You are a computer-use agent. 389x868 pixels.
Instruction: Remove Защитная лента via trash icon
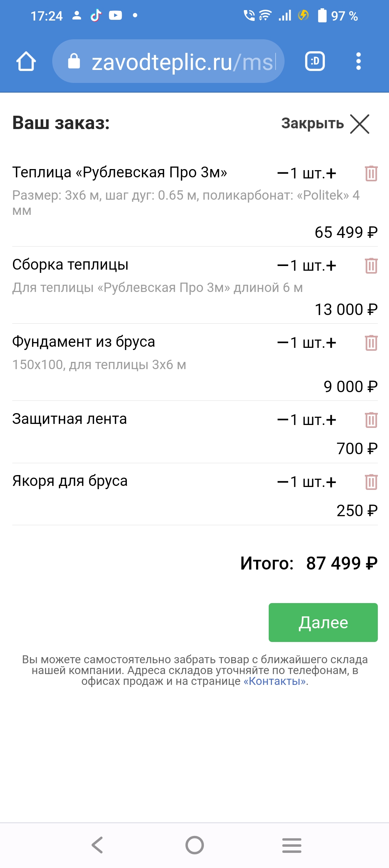[x=371, y=420]
